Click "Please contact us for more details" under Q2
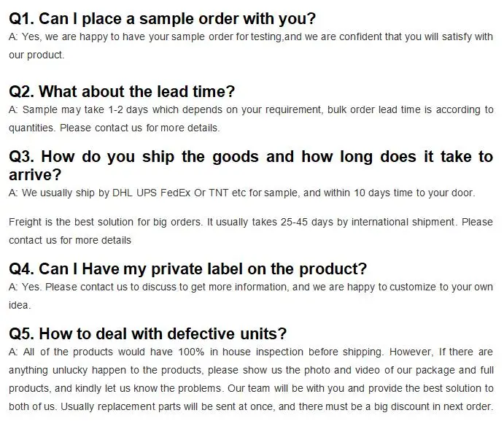The image size is (504, 429). (139, 128)
